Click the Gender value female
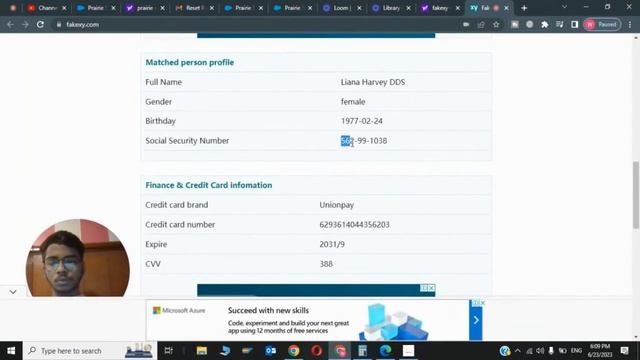 point(353,102)
